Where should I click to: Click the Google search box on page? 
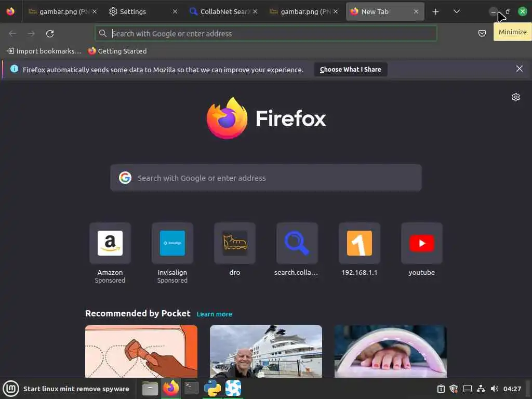266,178
